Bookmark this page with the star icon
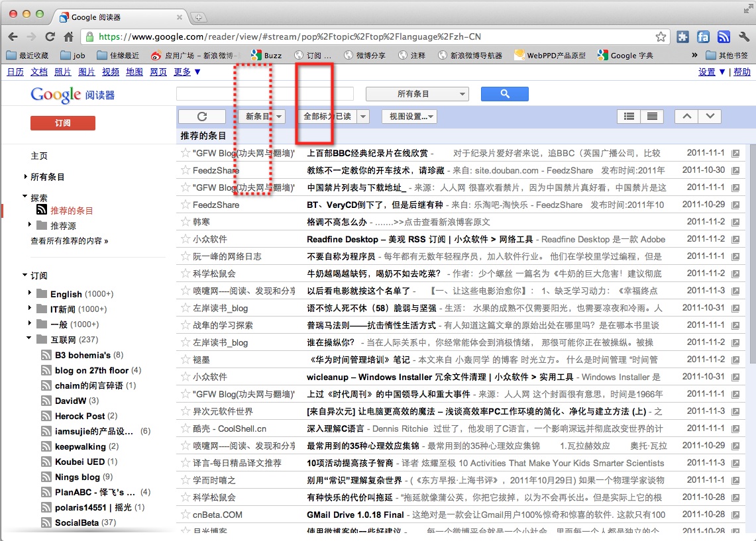 661,36
